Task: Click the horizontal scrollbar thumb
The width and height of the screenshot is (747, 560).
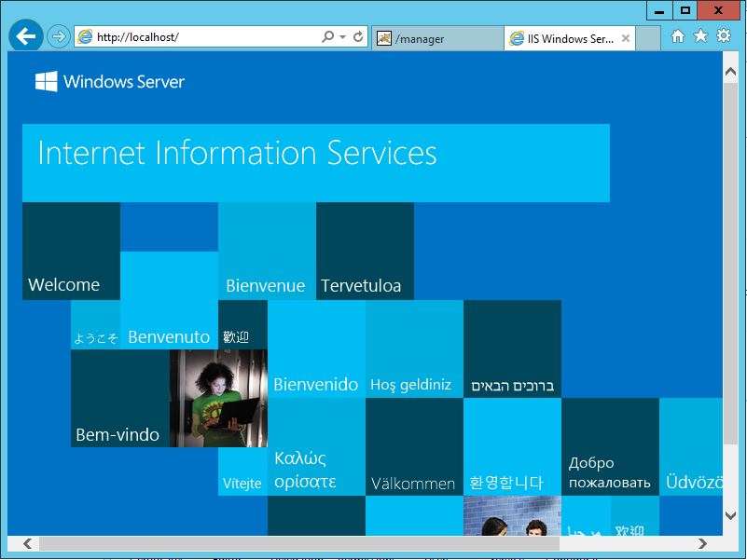Action: (299, 543)
